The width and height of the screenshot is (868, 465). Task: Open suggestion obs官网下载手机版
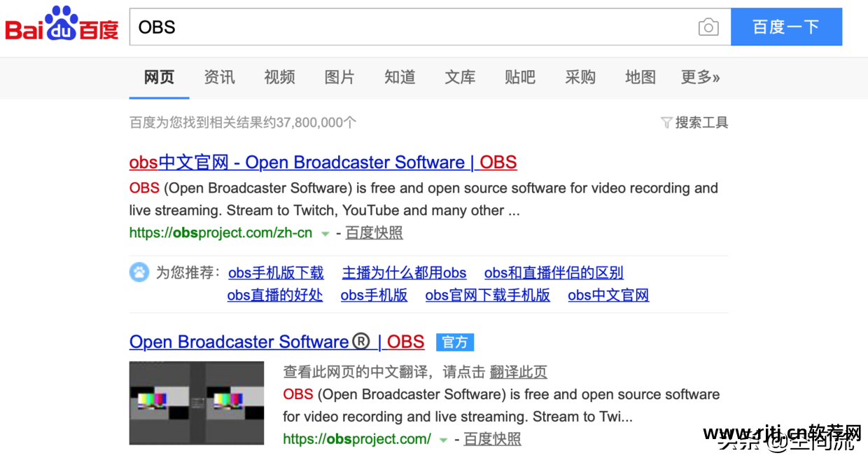tap(488, 295)
